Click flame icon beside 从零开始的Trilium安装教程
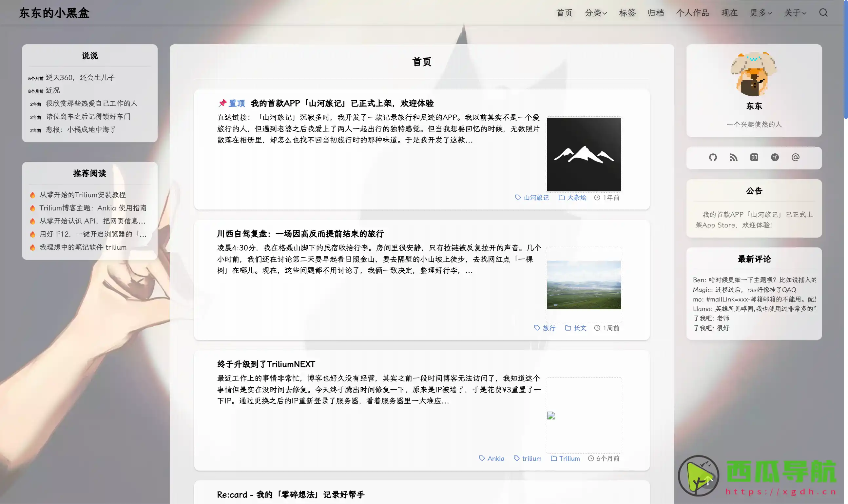 32,195
